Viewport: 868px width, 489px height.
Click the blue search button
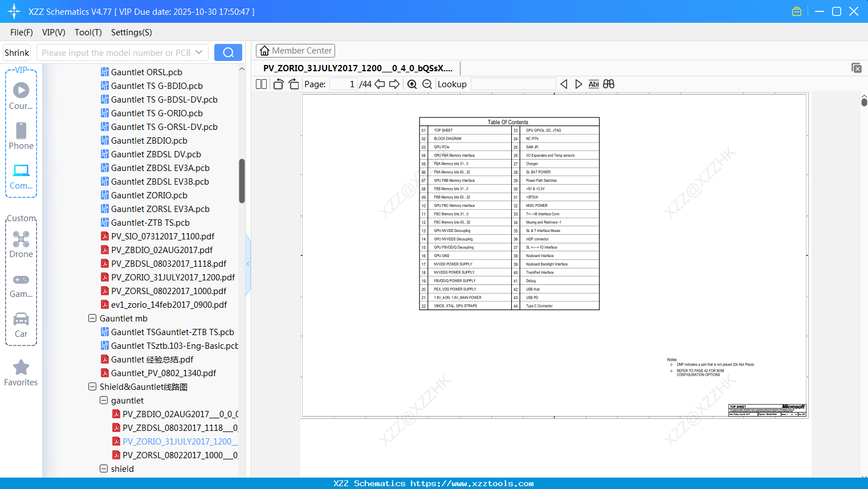[x=228, y=52]
